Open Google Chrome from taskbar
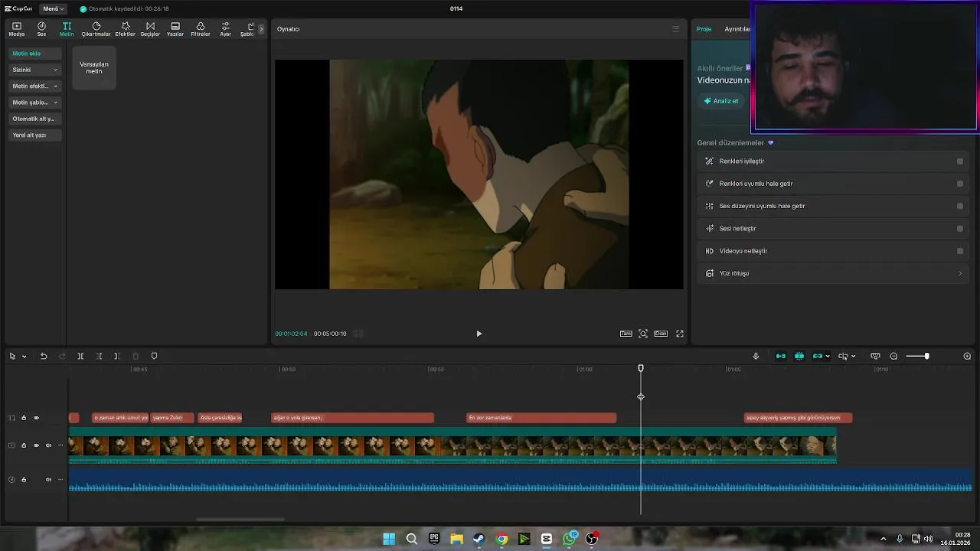The height and width of the screenshot is (551, 980). 501,539
